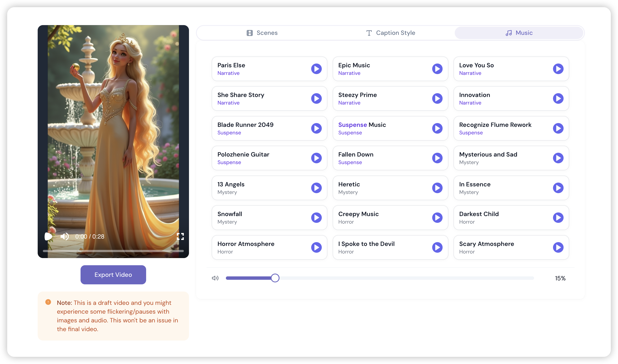Screen dimensions: 618x364
Task: Pick the Innovation title
Action: coord(474,95)
